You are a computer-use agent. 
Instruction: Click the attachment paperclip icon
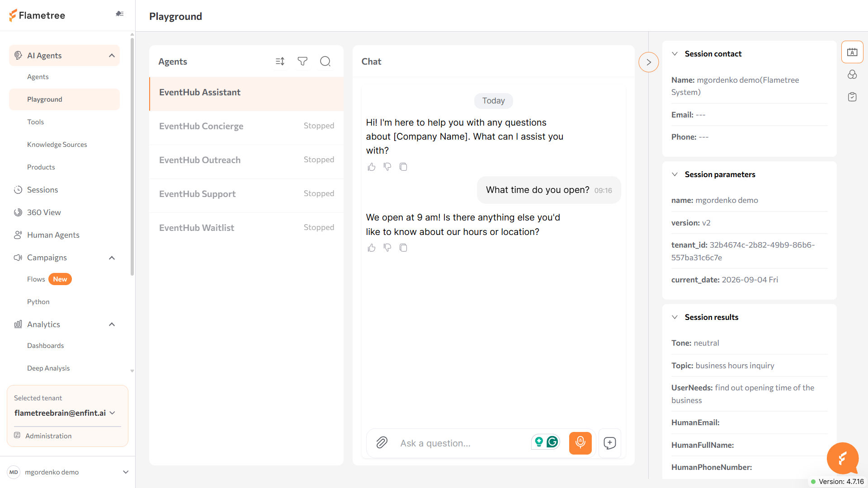point(382,443)
